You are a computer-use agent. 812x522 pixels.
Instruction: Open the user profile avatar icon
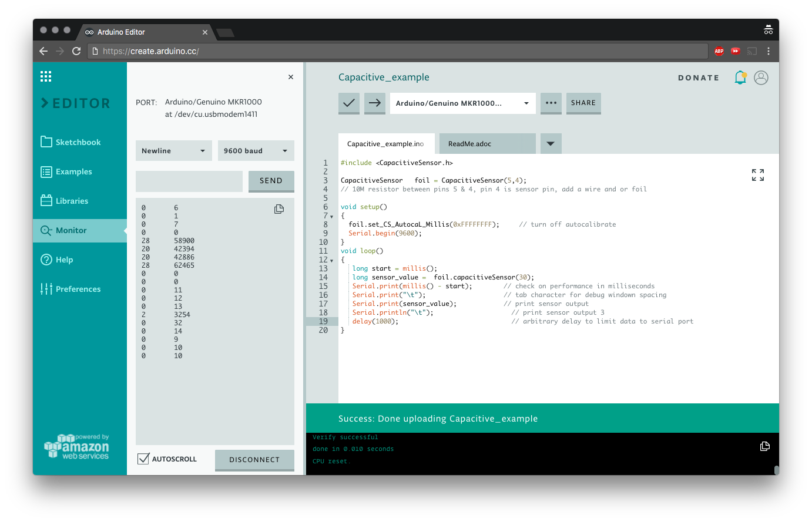[x=761, y=78]
